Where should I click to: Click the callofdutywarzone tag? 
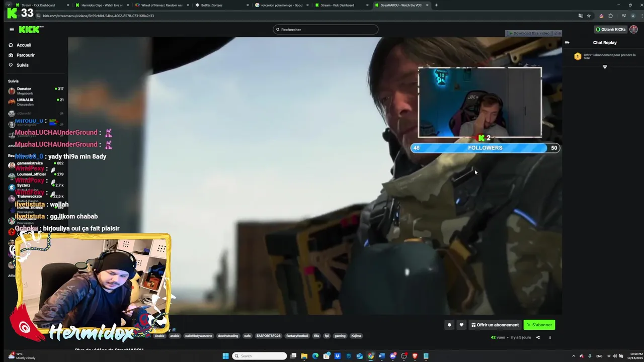tap(199, 336)
